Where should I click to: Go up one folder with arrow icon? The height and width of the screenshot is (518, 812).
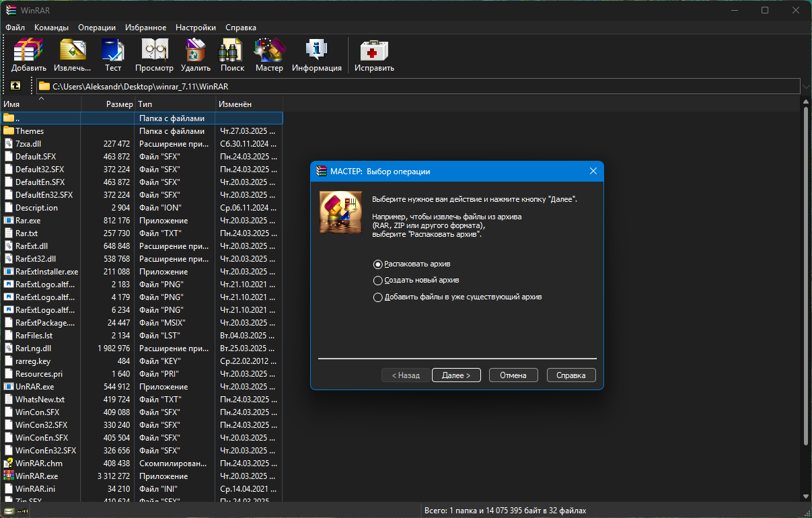[15, 86]
